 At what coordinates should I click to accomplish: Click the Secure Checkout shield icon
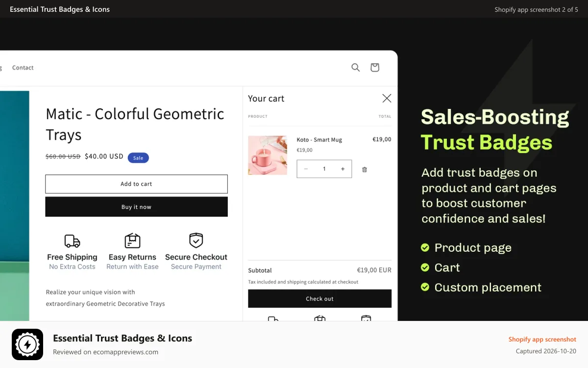coord(196,240)
